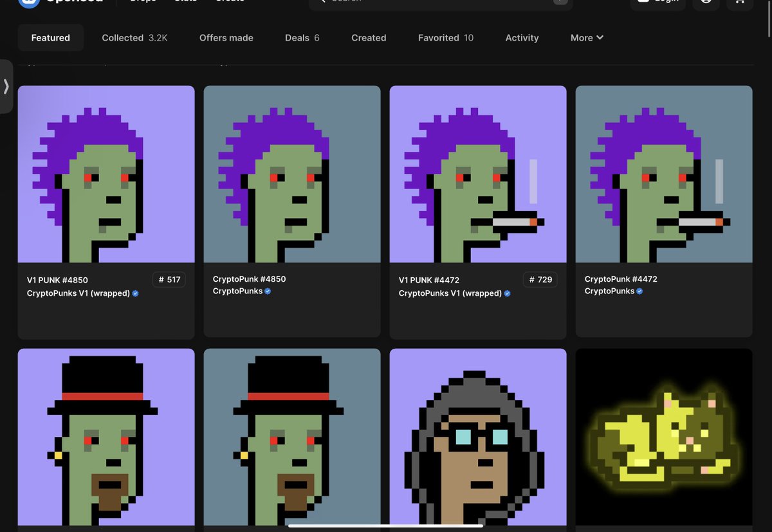View the Favorited tab
Image resolution: width=772 pixels, height=532 pixels.
tap(446, 38)
